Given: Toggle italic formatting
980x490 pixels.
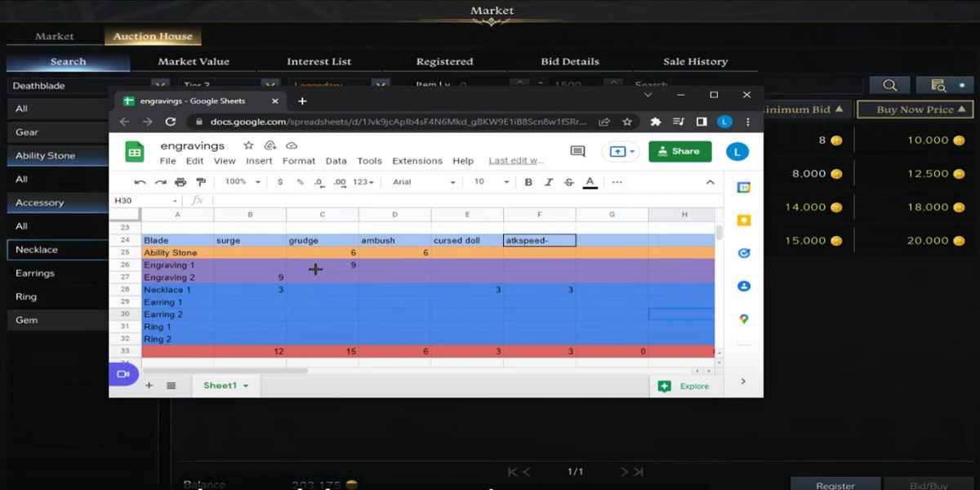Looking at the screenshot, I should click(x=548, y=182).
